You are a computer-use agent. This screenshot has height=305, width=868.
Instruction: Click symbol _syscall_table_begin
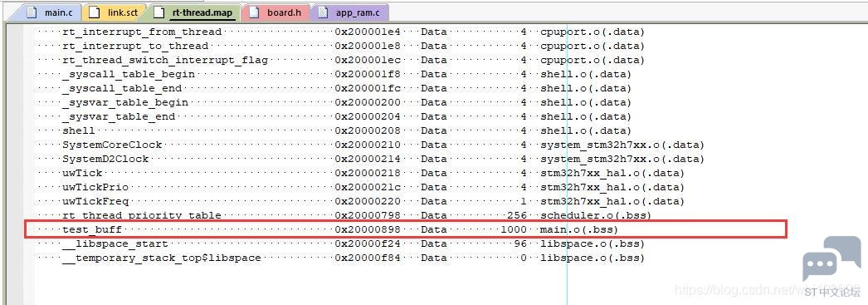(129, 74)
